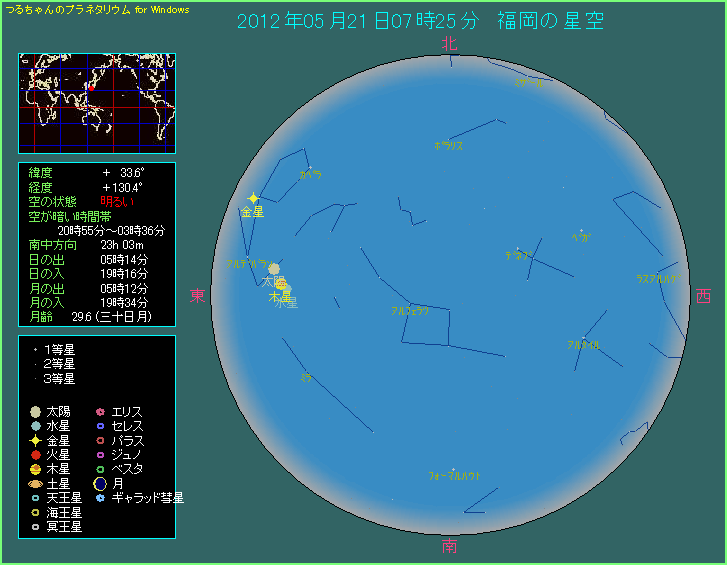This screenshot has width=727, height=565.
Task: Click the Mercury (水星) icon in the legend
Action: tap(35, 426)
